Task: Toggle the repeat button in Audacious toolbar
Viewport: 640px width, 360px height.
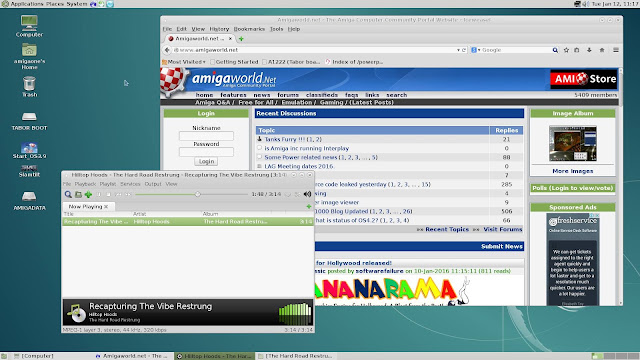Action: 288,194
